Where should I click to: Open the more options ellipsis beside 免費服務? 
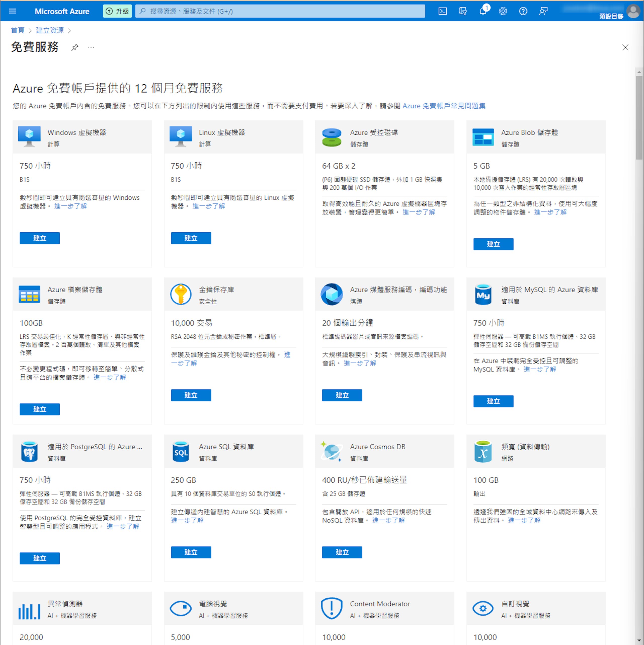[x=91, y=47]
